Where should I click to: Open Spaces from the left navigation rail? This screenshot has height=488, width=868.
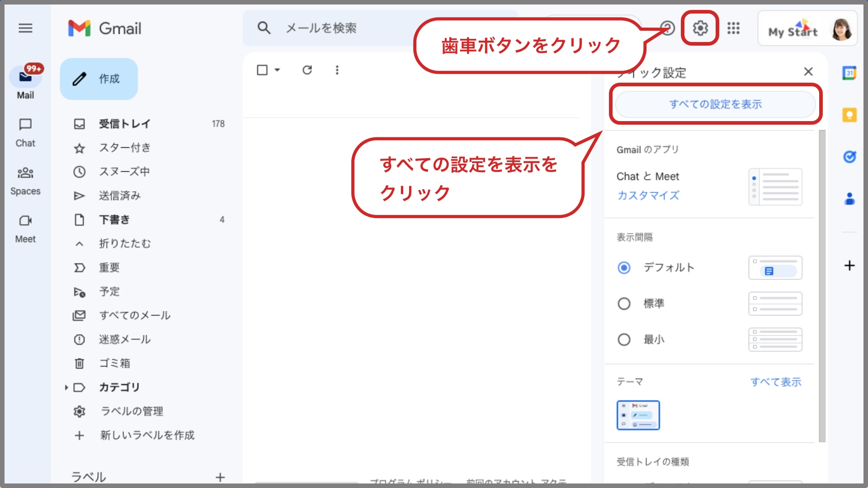[x=26, y=178]
